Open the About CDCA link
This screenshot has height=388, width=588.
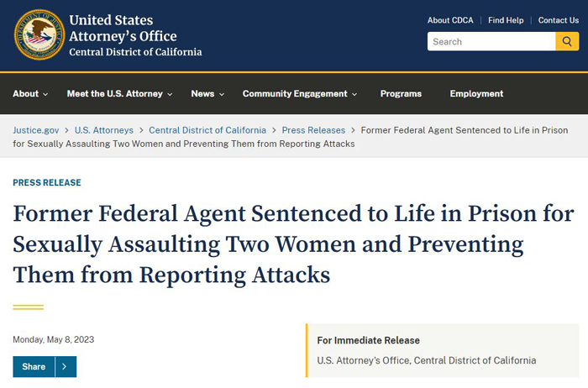(x=450, y=20)
